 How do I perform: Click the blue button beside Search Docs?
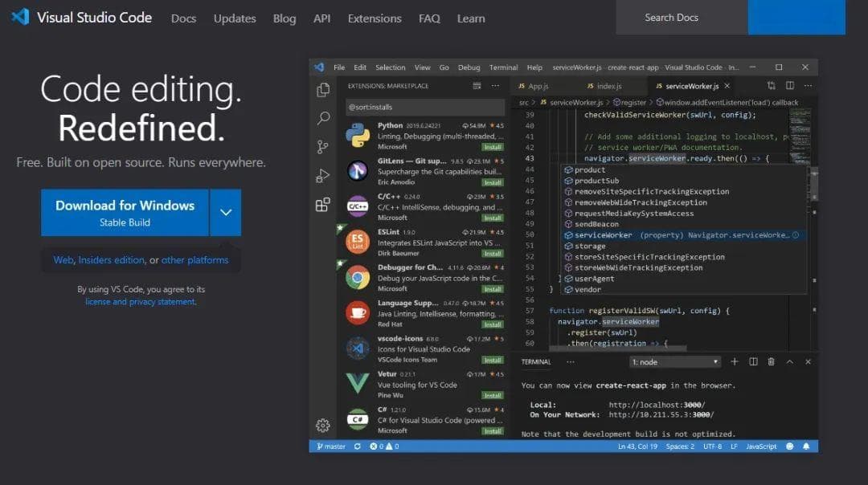pyautogui.click(x=796, y=17)
